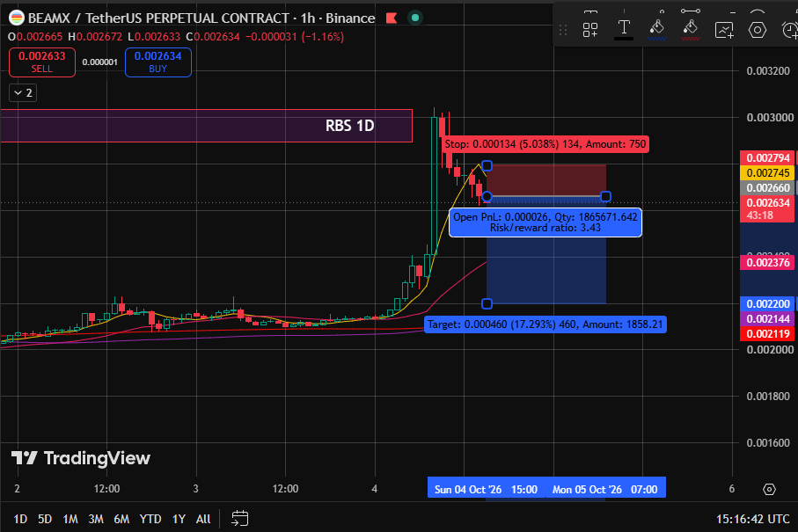Click the 0.002660 gray price label
Viewport: 798px width, 532px height.
point(767,187)
